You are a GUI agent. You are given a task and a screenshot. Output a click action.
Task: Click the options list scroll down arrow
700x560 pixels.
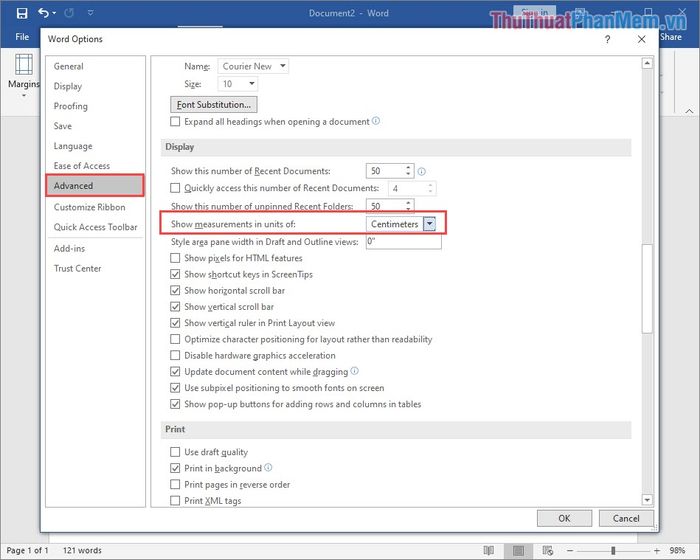point(647,500)
